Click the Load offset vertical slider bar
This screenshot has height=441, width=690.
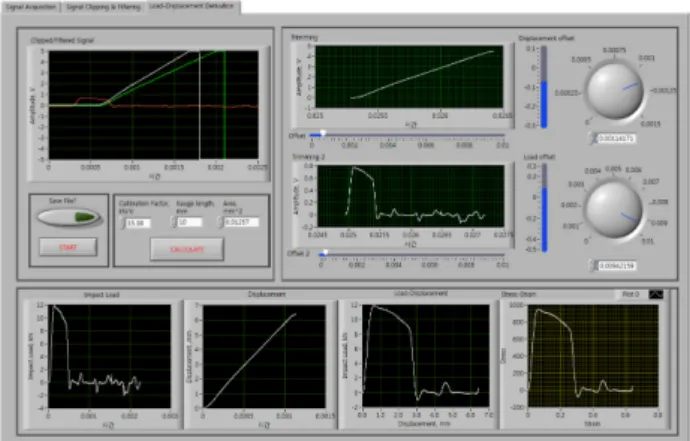pos(544,208)
